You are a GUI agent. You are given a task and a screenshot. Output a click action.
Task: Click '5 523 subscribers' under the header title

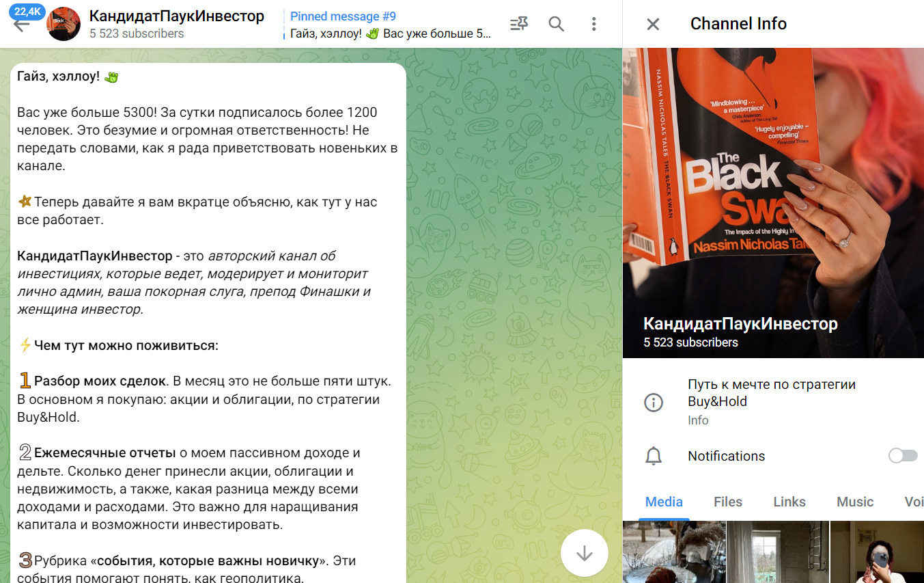tap(137, 33)
